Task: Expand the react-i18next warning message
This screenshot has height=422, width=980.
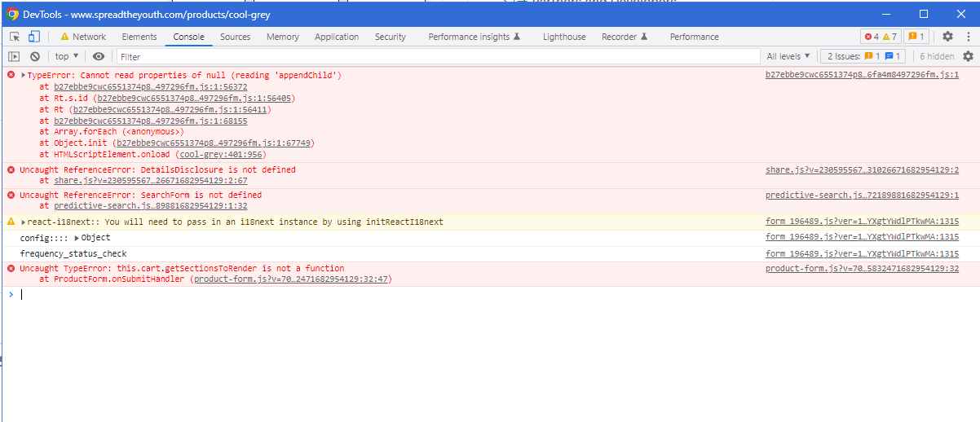Action: (24, 222)
